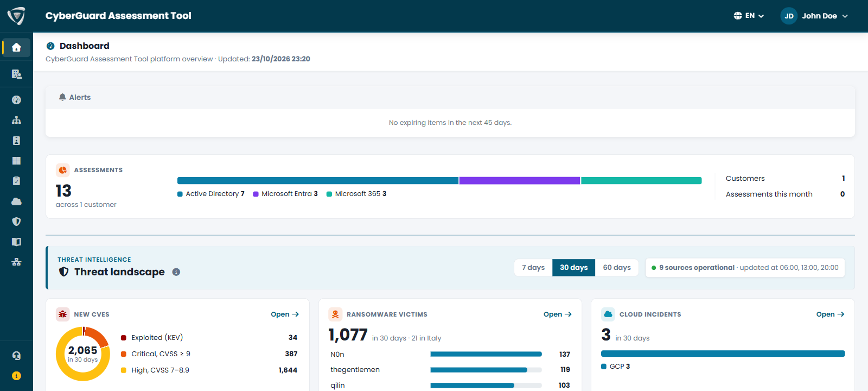Click the 2,065 CVEs donut chart

click(83, 354)
